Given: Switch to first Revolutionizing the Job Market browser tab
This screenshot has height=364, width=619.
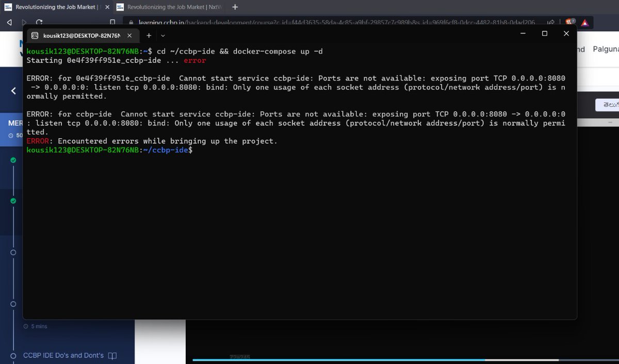Looking at the screenshot, I should 56,7.
